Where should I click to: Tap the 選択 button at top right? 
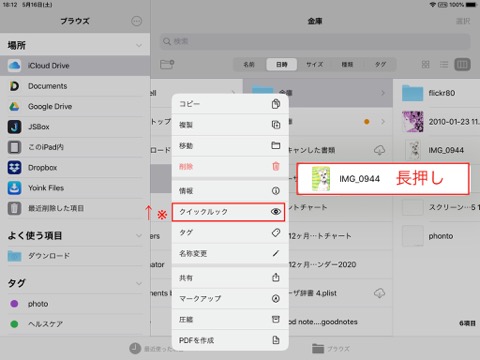click(463, 21)
